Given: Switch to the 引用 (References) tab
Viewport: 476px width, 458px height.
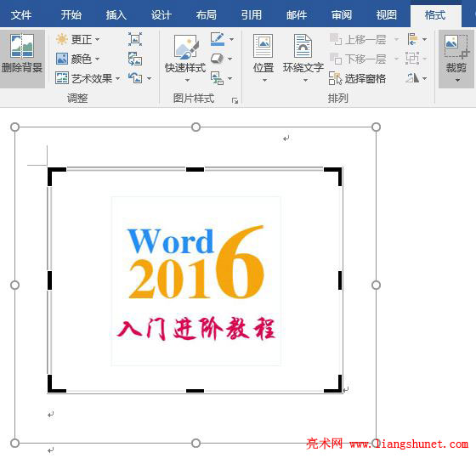Looking at the screenshot, I should coord(251,15).
